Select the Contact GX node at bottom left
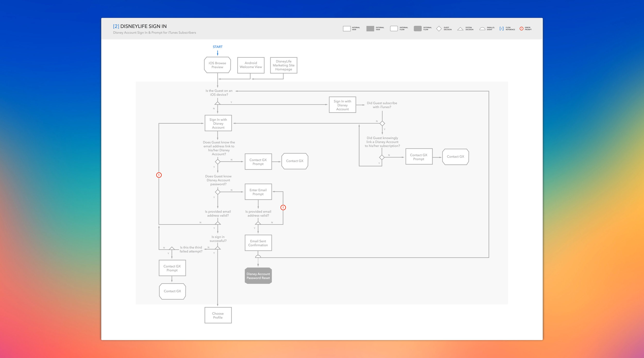 173,292
